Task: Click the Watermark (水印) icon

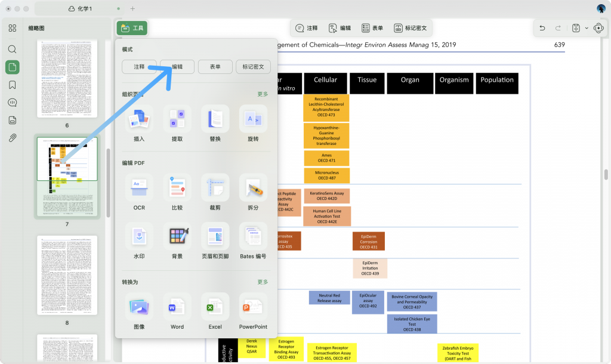Action: click(139, 236)
